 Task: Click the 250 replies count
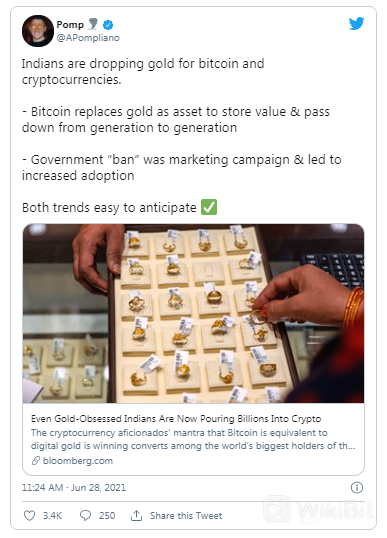click(107, 516)
